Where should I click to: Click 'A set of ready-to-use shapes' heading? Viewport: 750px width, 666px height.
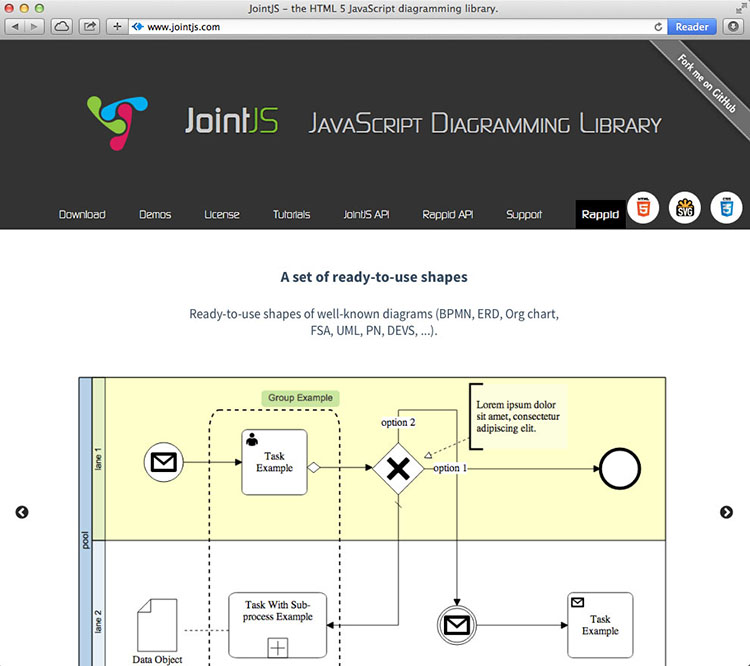coord(374,277)
